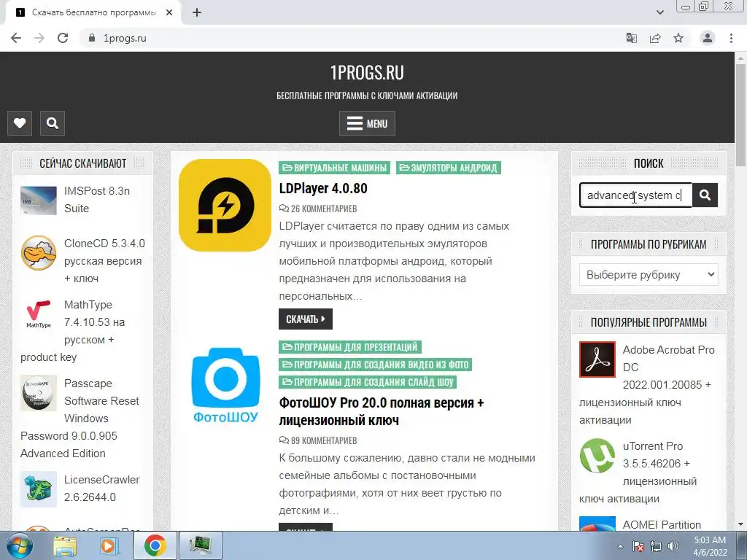Click the MathType logo icon

pyautogui.click(x=39, y=314)
